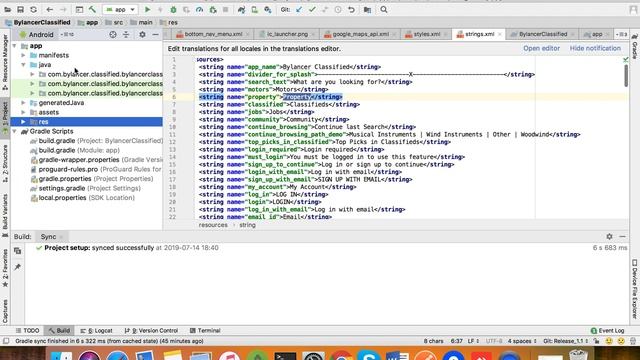Click 4 spaces indent setting in status bar

point(522,341)
